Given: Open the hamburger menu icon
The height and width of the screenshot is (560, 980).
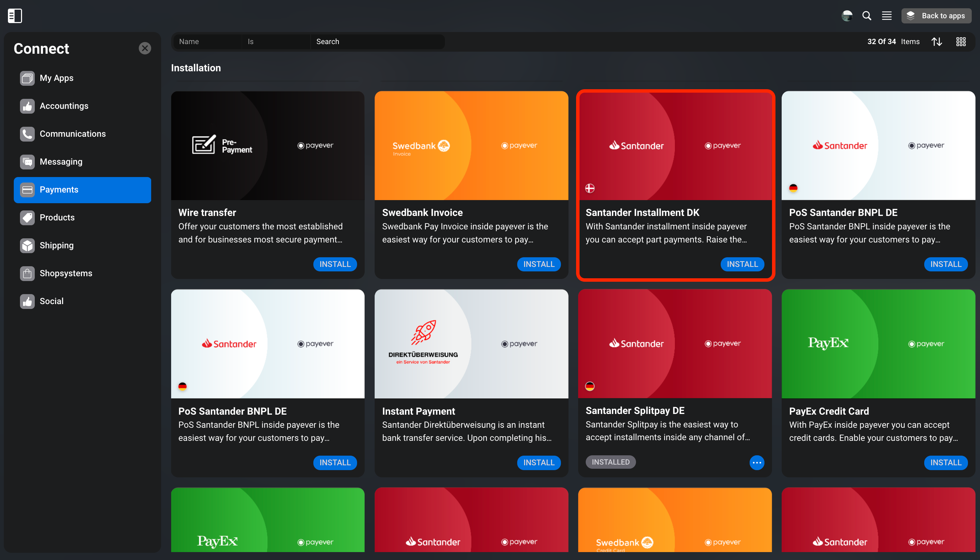Looking at the screenshot, I should click(887, 16).
